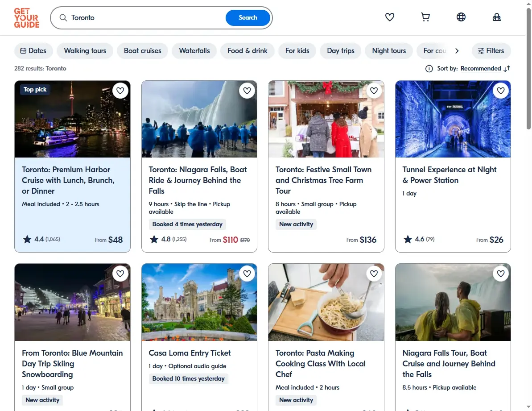Favorite the Niagara Falls Boat Ride card
532x411 pixels.
click(247, 91)
